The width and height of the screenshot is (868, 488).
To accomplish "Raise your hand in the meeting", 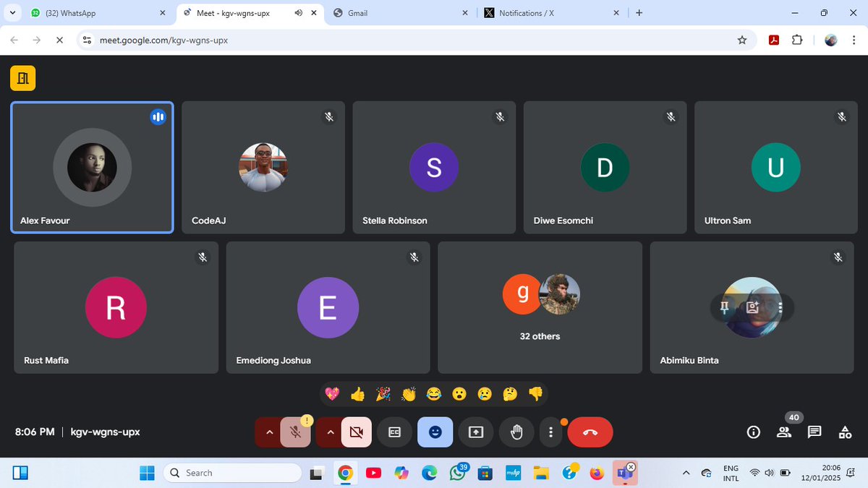I will click(x=516, y=432).
